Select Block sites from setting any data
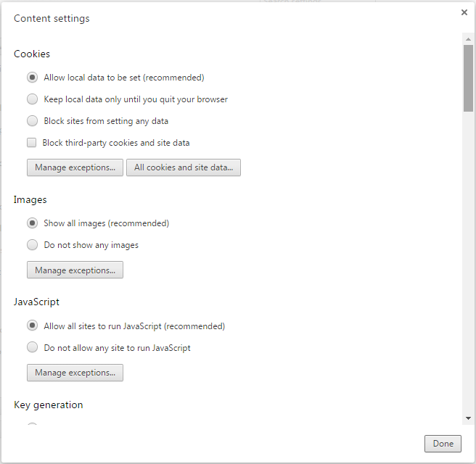This screenshot has height=464, width=476. (33, 121)
